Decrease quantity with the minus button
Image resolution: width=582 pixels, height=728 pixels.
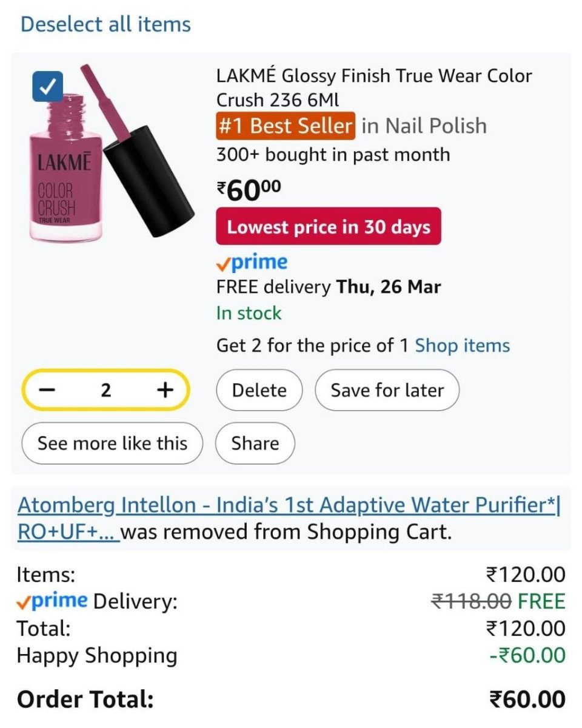point(47,390)
